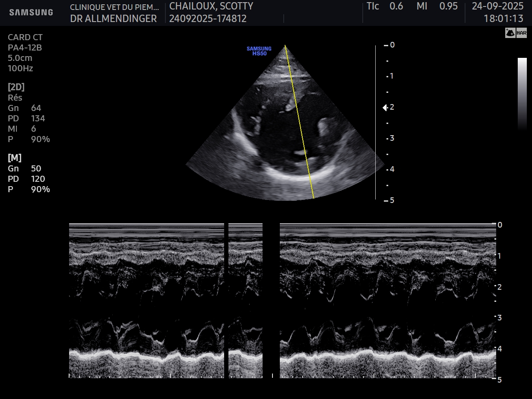Click the focal position arrow marker
This screenshot has width=532, height=399.
(x=385, y=108)
